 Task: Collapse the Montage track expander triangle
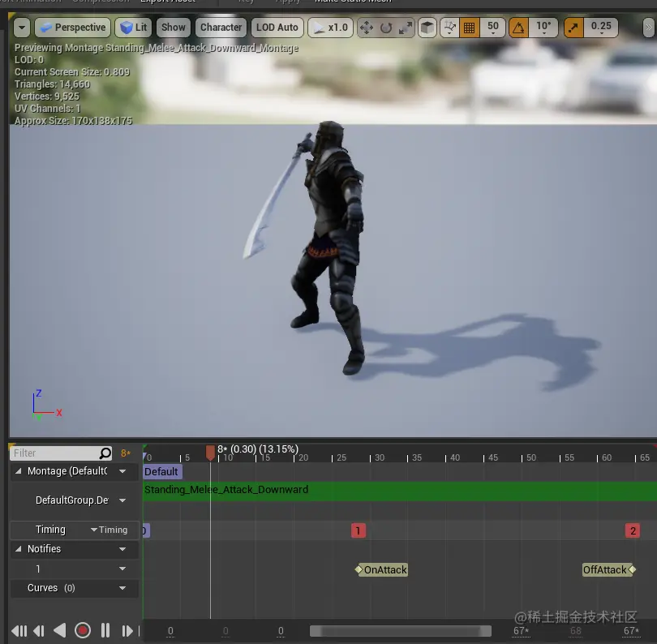coord(18,471)
